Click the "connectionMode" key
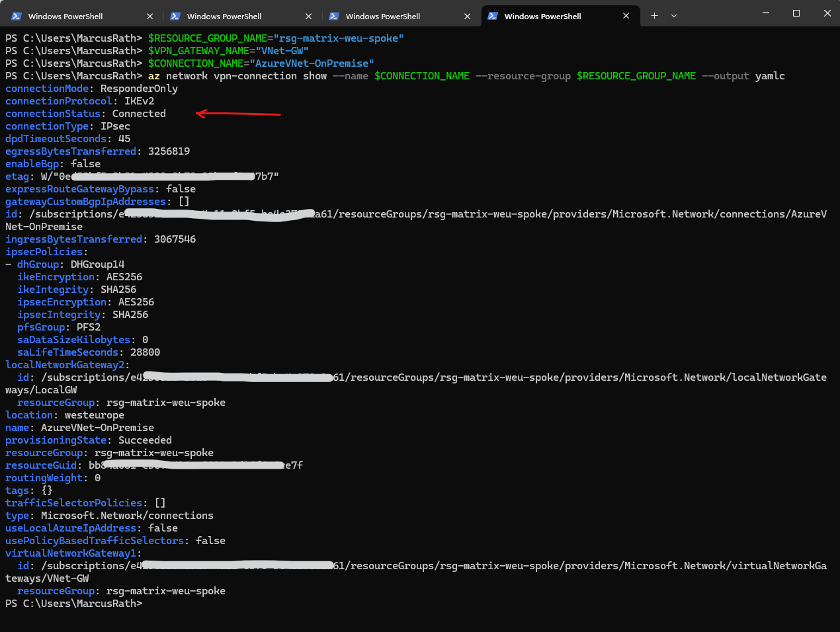This screenshot has height=632, width=840. (x=47, y=89)
